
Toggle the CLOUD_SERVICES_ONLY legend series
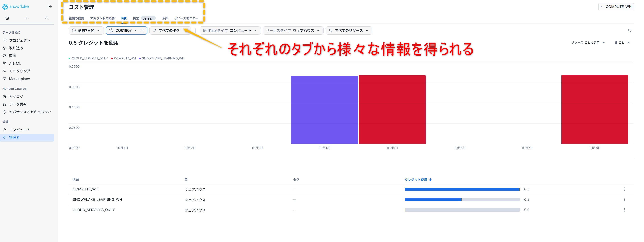coord(89,58)
